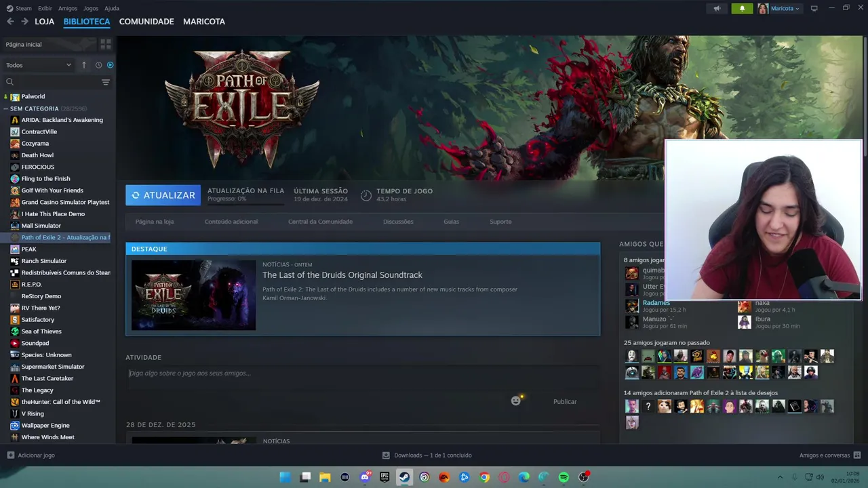Screen dimensions: 868x488
Task: Open the Maricota account dropdown
Action: coord(779,9)
